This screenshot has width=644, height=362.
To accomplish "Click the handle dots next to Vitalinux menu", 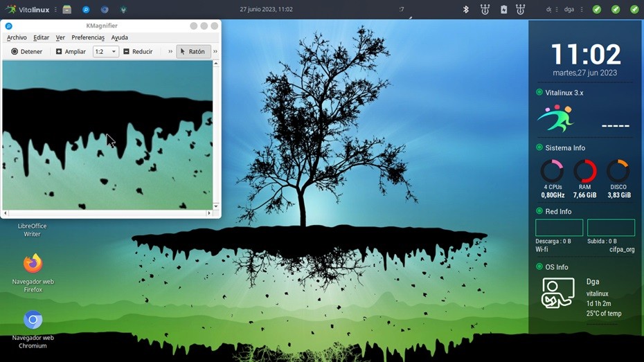I will [x=55, y=10].
